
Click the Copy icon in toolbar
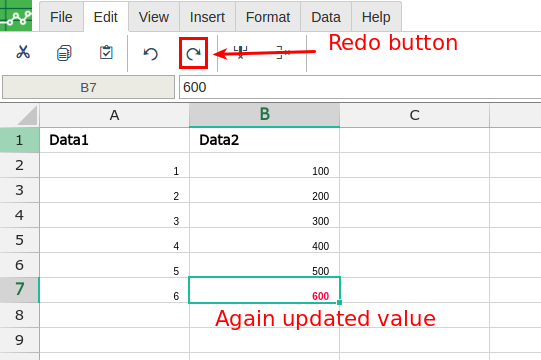pos(64,53)
